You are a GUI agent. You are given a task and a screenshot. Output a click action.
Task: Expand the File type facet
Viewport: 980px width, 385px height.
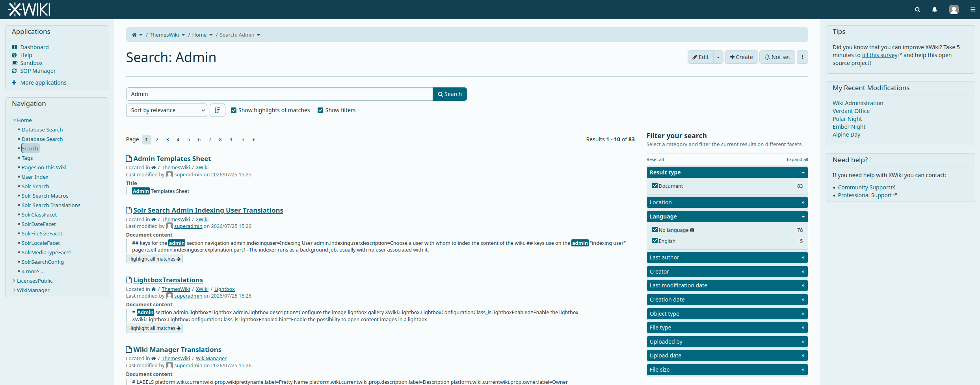(727, 328)
